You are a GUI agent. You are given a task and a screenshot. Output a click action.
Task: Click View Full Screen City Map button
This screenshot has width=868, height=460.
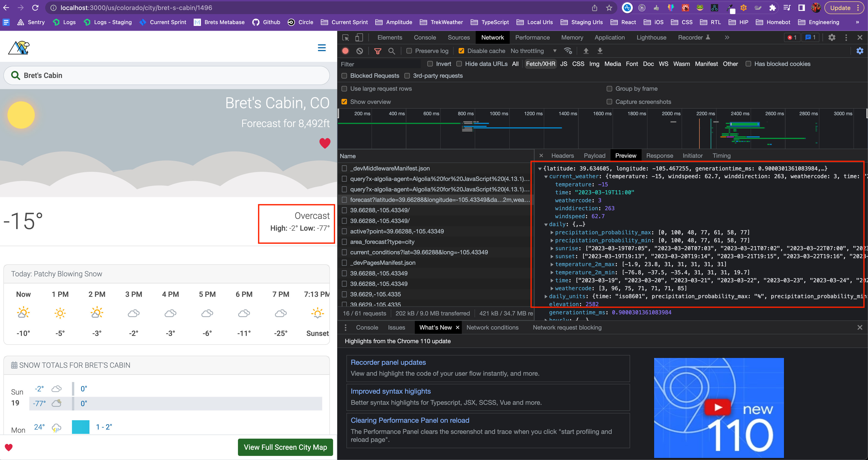[285, 447]
